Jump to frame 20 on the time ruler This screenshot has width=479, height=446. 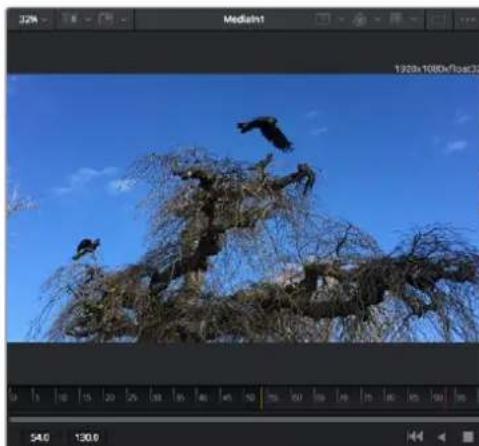(x=110, y=397)
